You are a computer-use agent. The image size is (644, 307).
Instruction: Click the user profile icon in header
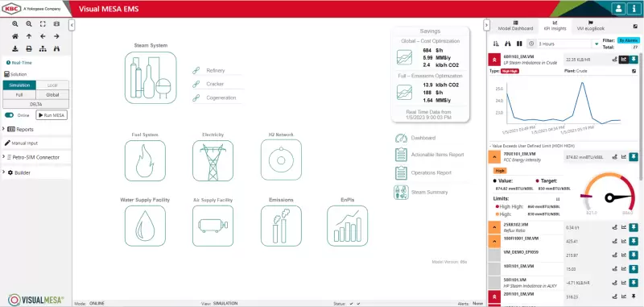coord(618,9)
